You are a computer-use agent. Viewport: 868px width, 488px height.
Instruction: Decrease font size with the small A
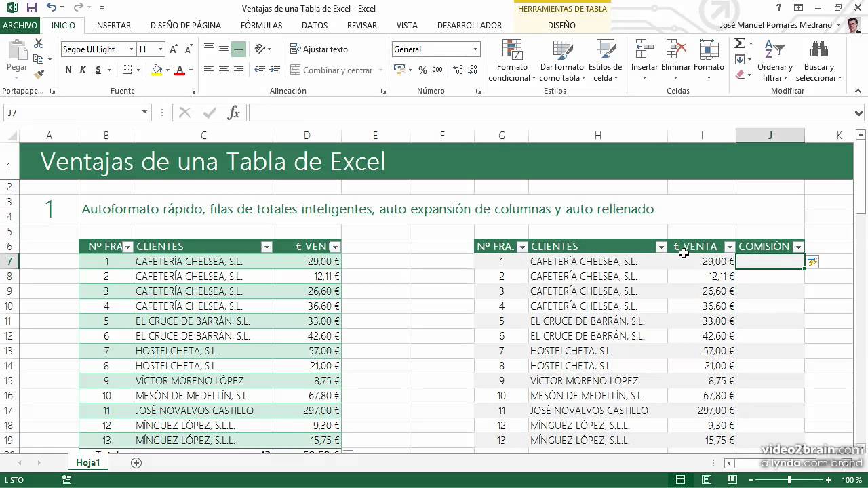click(188, 49)
